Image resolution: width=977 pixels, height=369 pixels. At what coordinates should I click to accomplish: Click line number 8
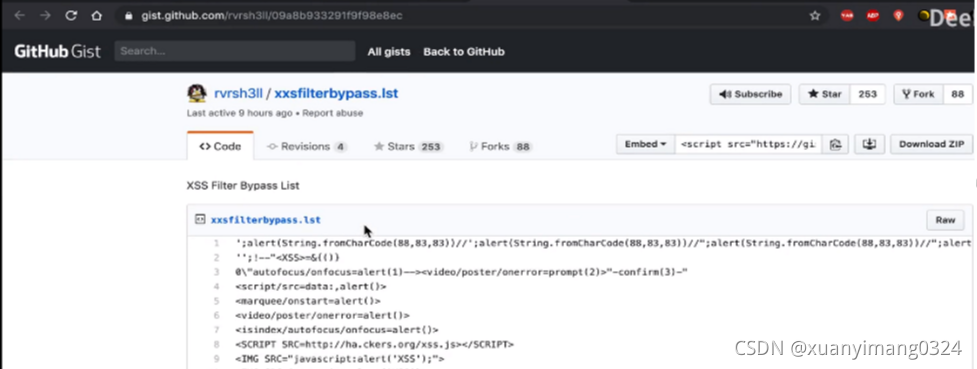[216, 344]
